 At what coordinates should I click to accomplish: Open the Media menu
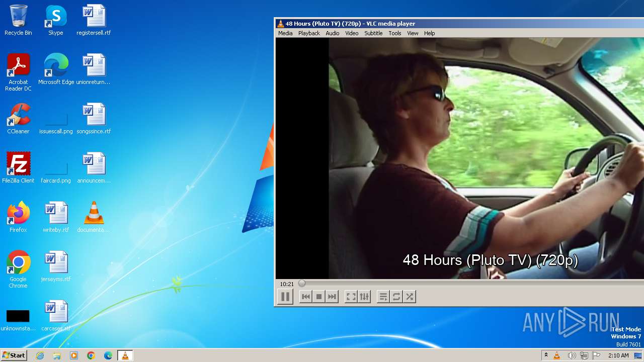pos(285,33)
